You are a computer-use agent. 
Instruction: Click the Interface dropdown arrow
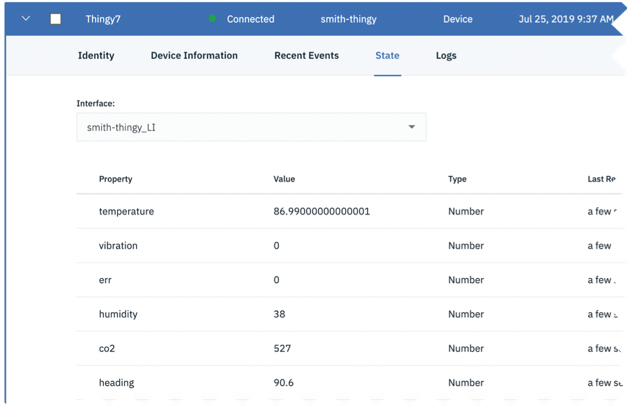[x=411, y=127]
